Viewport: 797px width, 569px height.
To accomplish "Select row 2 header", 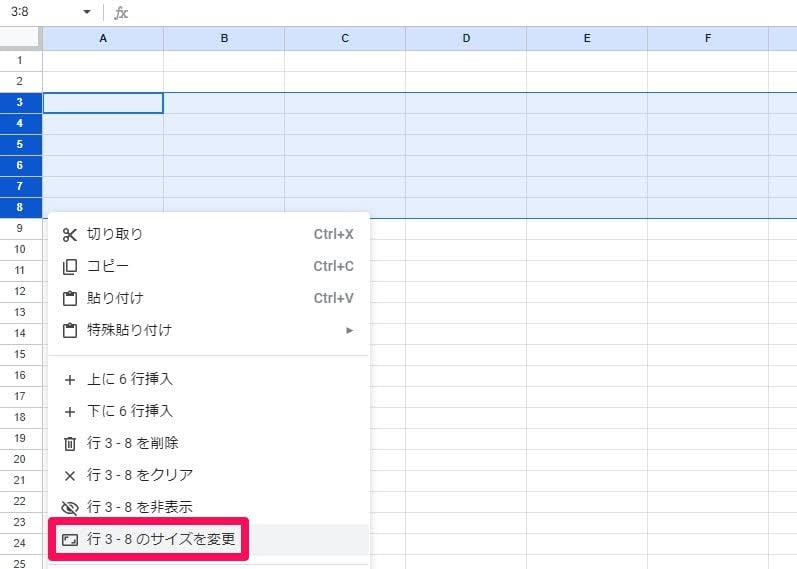I will pos(20,81).
